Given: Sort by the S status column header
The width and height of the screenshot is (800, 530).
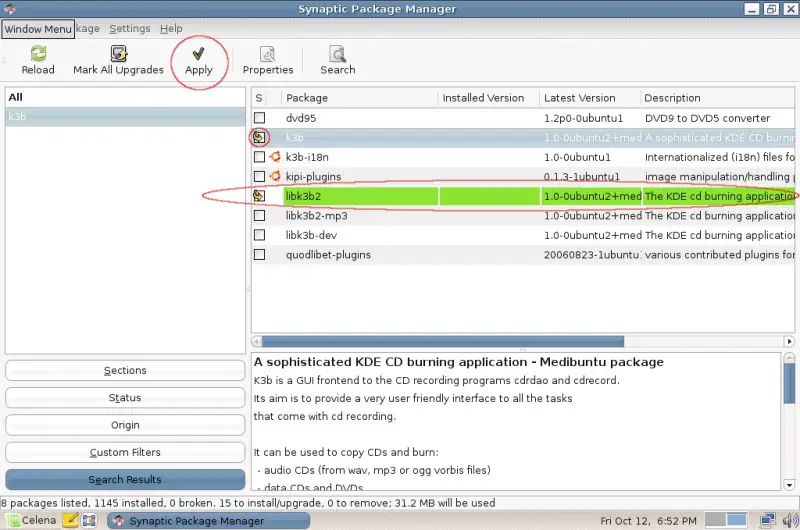Looking at the screenshot, I should coord(259,97).
